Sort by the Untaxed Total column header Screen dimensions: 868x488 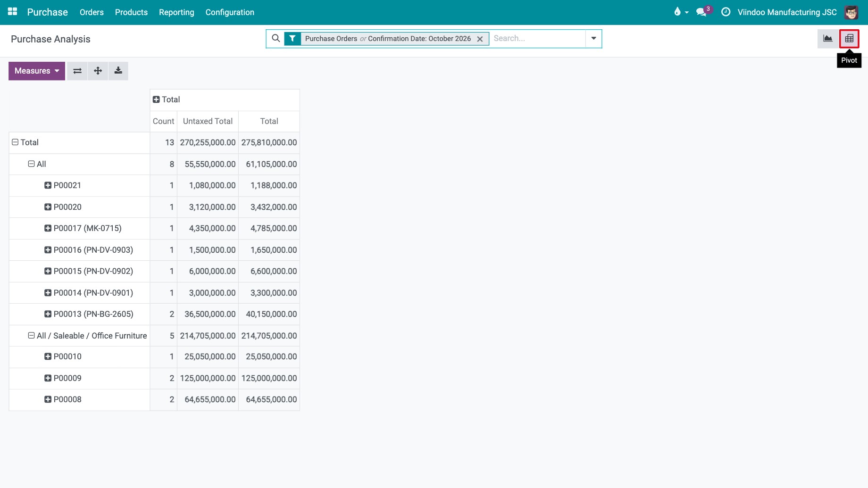[x=208, y=121]
